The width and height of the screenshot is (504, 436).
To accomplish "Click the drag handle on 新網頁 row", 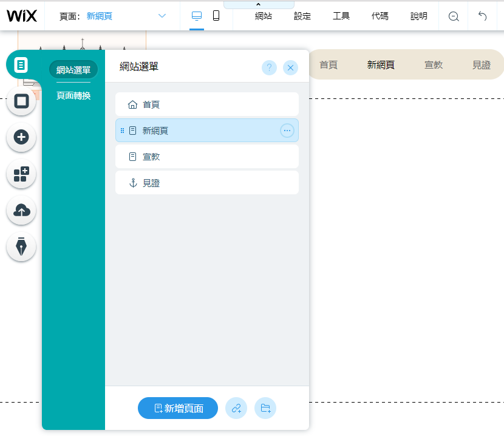I will click(122, 131).
